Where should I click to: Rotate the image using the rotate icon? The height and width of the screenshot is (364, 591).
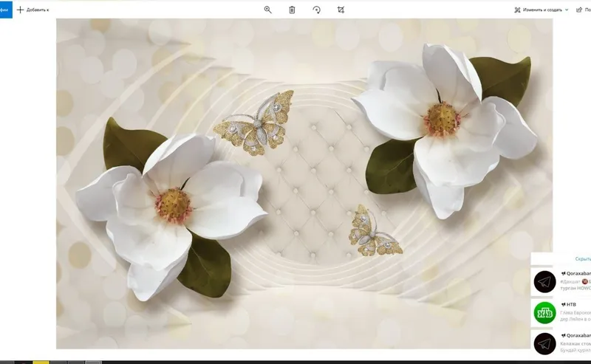tap(317, 10)
